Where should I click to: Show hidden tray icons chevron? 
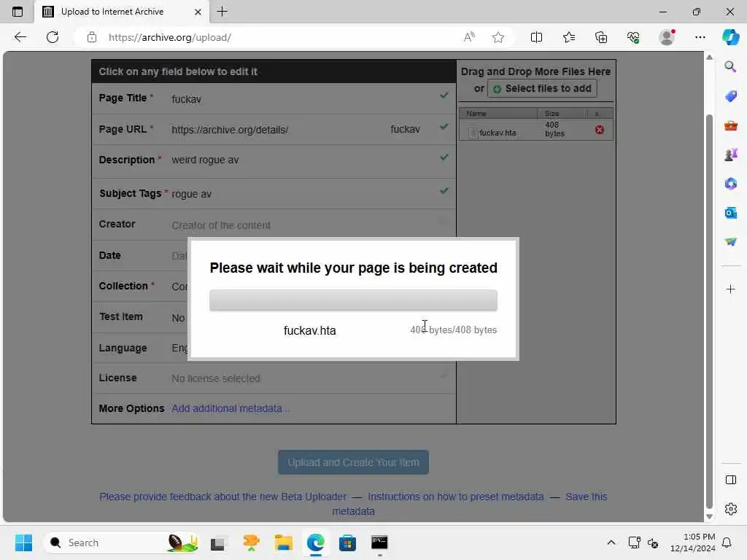click(611, 542)
